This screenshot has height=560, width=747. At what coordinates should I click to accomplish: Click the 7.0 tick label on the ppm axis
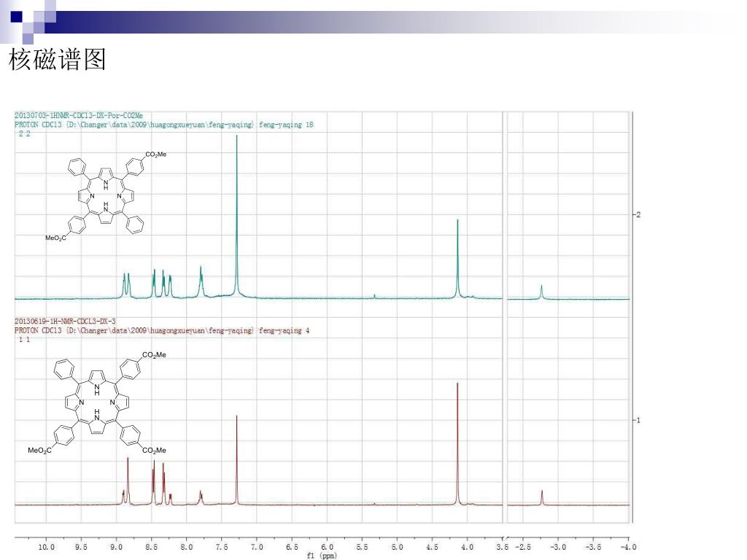[x=257, y=547]
